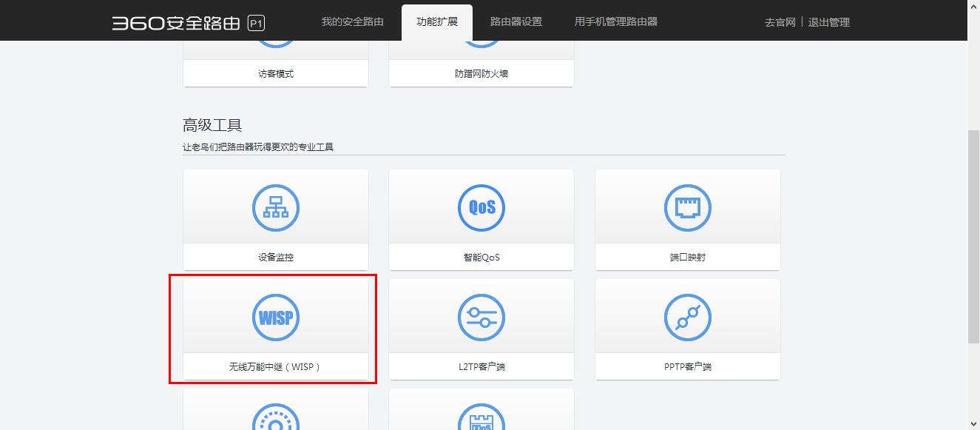
Task: Click the page vertical scrollbar thumb
Action: pyautogui.click(x=973, y=237)
